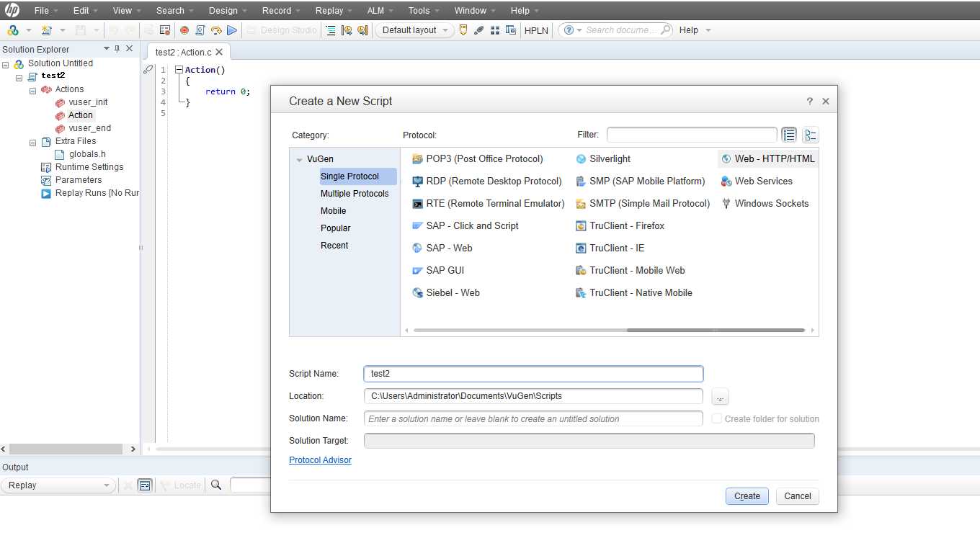Select the Silverlight protocol icon
The image size is (980, 538).
pos(581,159)
